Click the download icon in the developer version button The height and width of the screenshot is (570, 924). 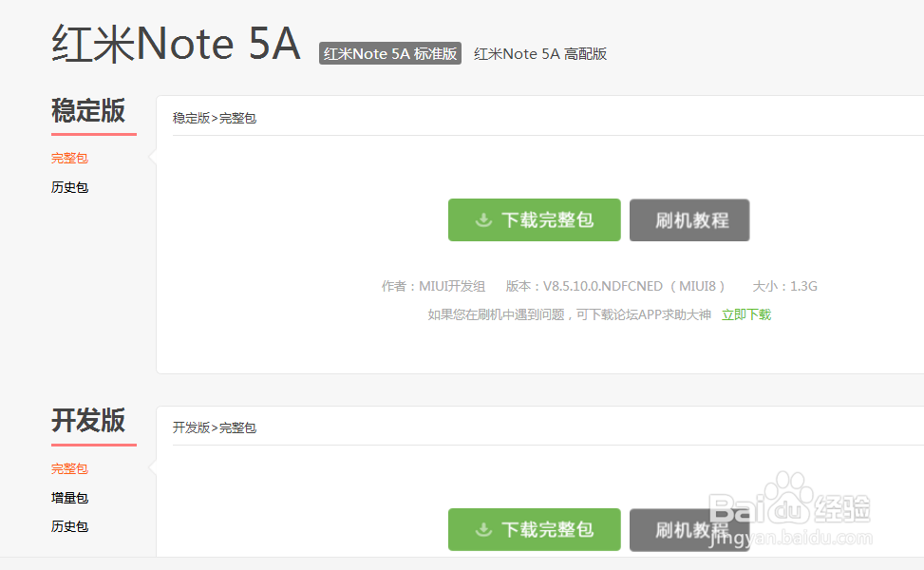[483, 529]
